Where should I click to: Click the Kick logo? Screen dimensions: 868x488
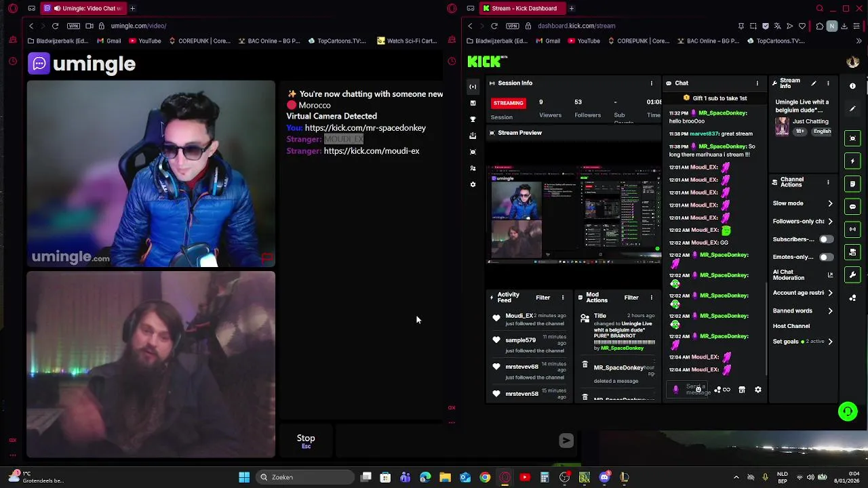(x=487, y=62)
